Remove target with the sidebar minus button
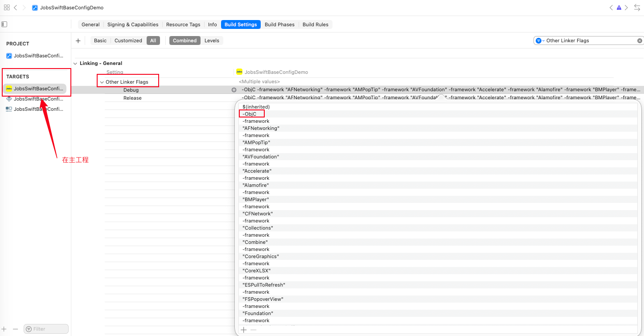The image size is (644, 336). click(x=15, y=329)
